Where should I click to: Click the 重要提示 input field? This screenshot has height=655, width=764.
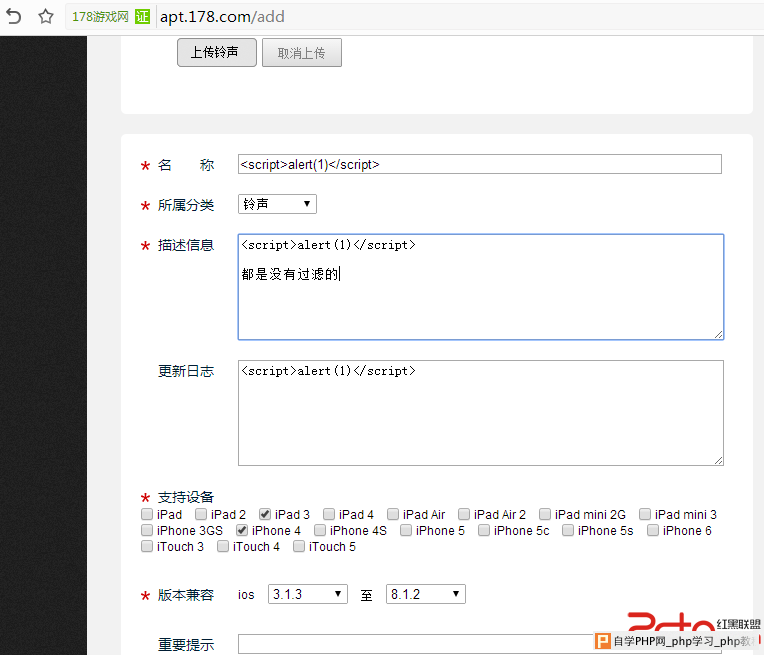[x=479, y=644]
